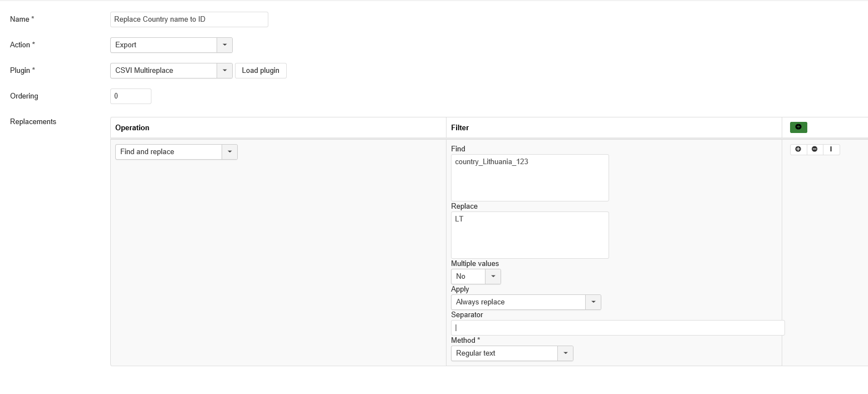The width and height of the screenshot is (868, 394).
Task: Open the Multiple values dropdown set to No
Action: [x=475, y=277]
